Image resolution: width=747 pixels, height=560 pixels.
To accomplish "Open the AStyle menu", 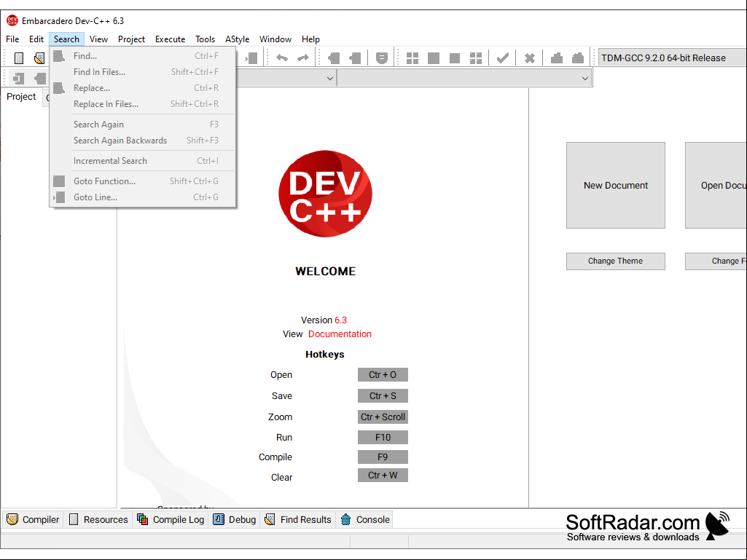I will [238, 39].
